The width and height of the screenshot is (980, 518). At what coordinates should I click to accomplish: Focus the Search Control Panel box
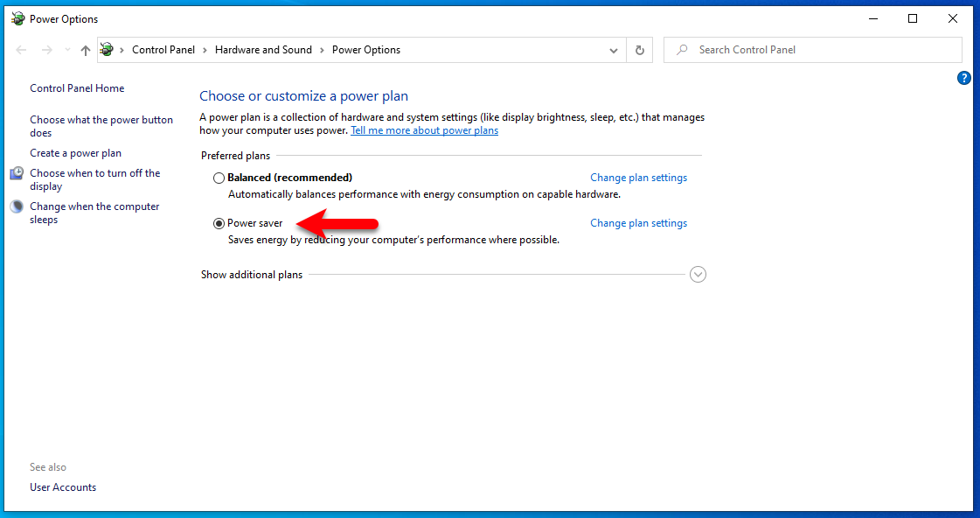[x=812, y=50]
